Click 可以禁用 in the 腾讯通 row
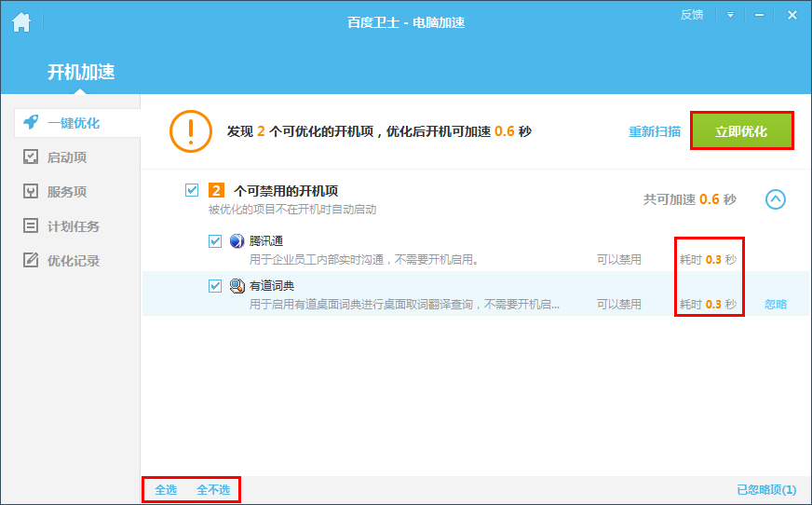The width and height of the screenshot is (812, 505). [x=619, y=260]
